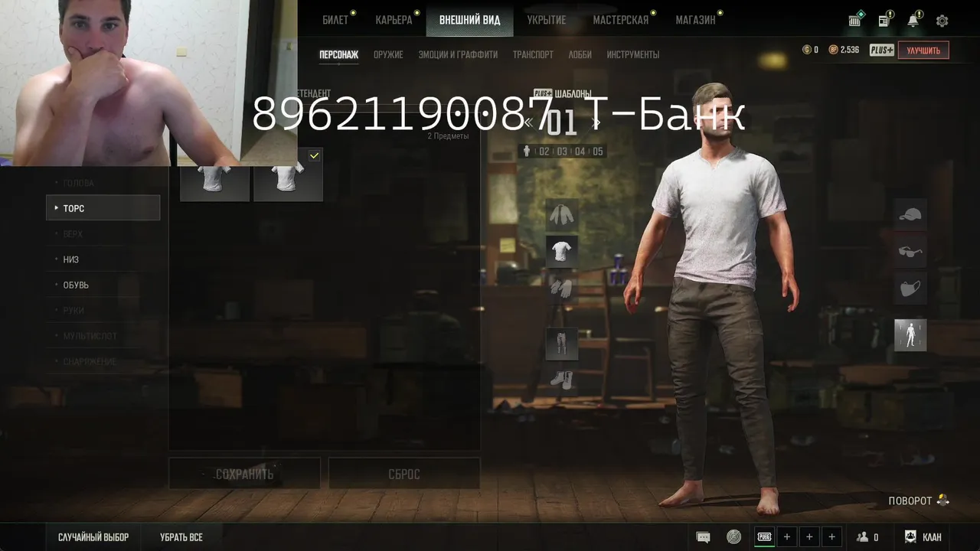Select the face mask slot icon
The width and height of the screenshot is (980, 551).
point(910,288)
